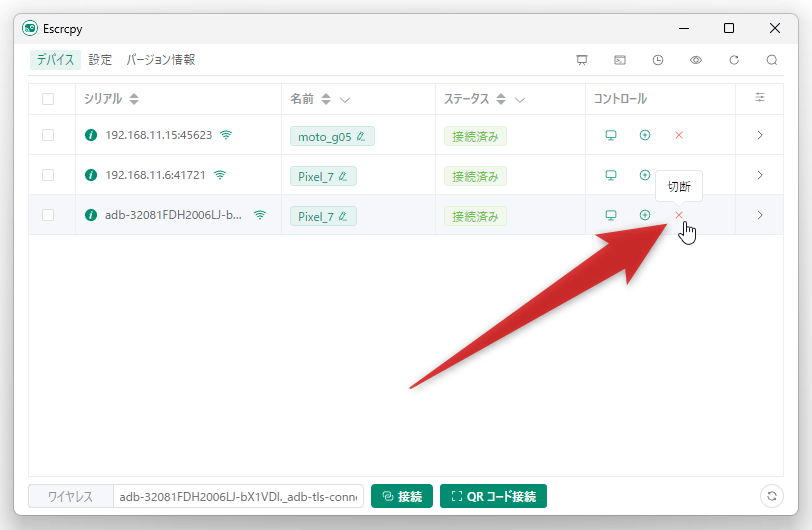Open the バージョン情報 tab
The image size is (812, 530).
pyautogui.click(x=160, y=60)
